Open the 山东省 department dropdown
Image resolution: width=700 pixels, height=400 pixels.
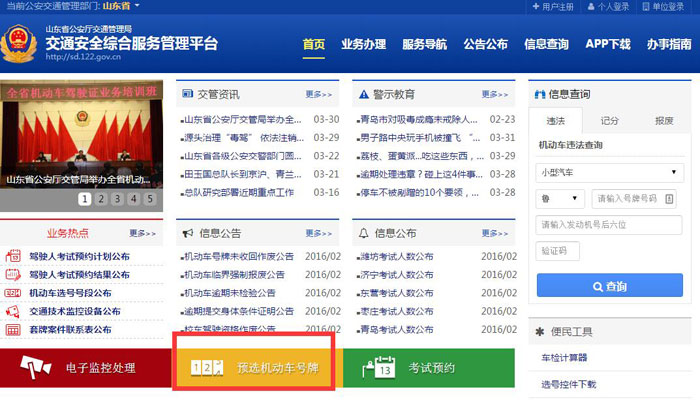(x=121, y=6)
